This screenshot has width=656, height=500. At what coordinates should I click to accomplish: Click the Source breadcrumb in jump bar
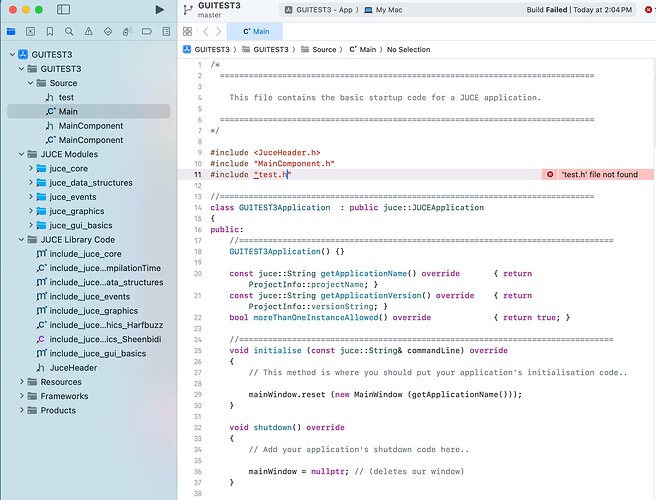(x=319, y=49)
